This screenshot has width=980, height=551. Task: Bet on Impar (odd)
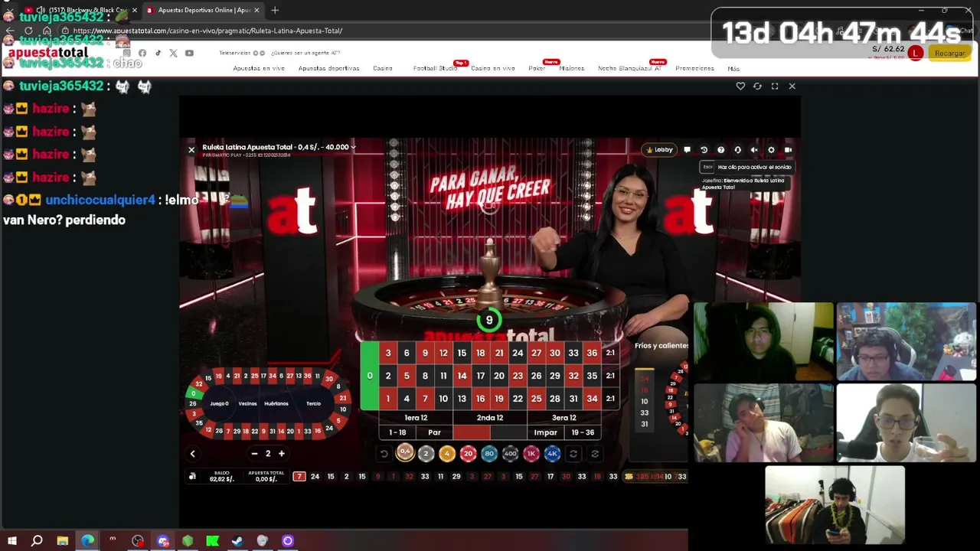tap(545, 432)
